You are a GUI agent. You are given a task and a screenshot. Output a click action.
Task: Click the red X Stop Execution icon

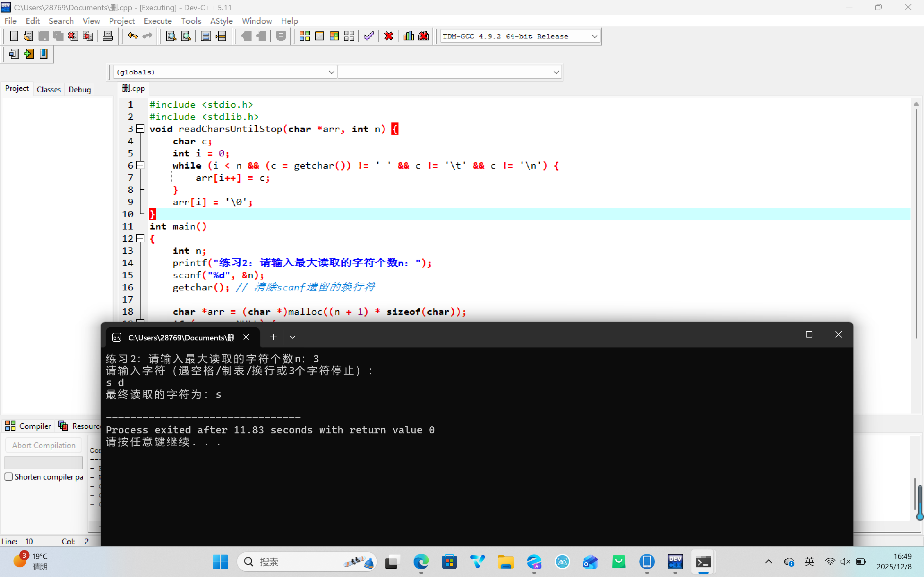pyautogui.click(x=389, y=36)
